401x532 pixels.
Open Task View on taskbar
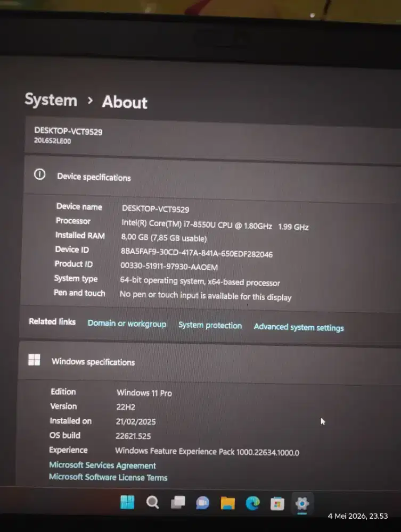pyautogui.click(x=177, y=503)
